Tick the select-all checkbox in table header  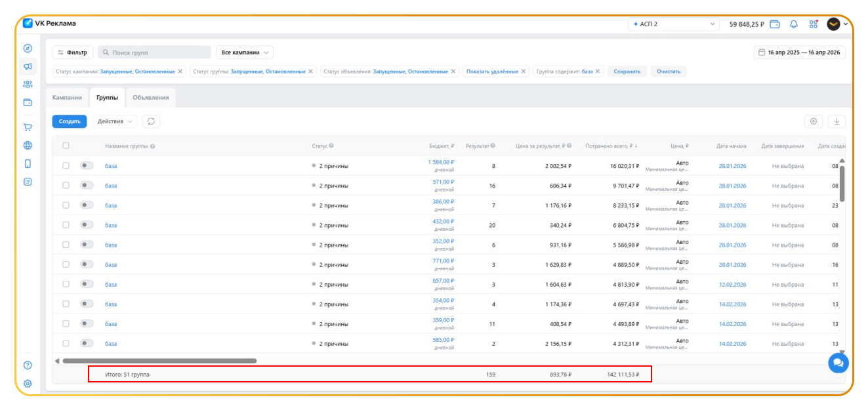click(66, 146)
